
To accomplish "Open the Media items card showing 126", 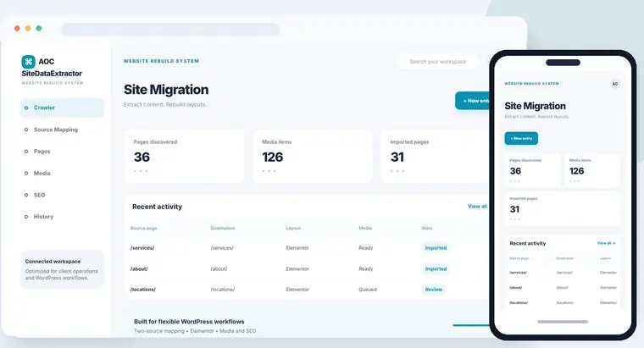I will pos(313,157).
